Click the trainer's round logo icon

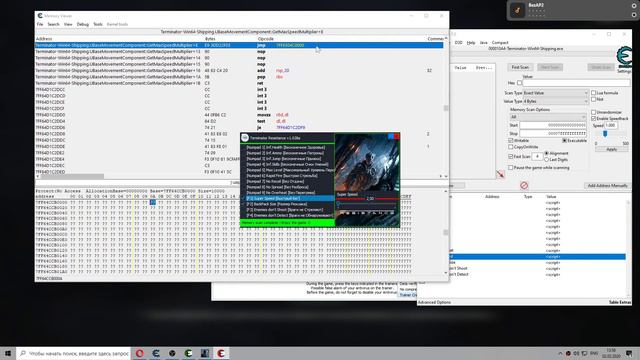[245, 138]
